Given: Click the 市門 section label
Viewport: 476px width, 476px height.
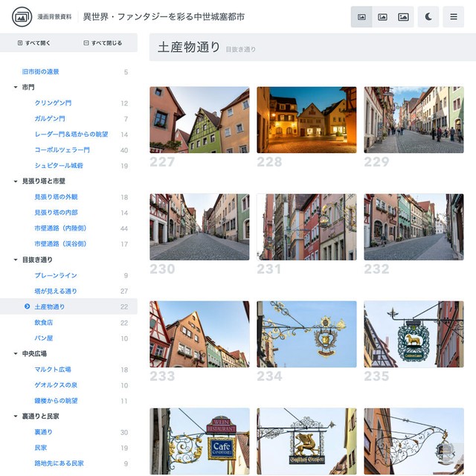Looking at the screenshot, I should coord(28,88).
